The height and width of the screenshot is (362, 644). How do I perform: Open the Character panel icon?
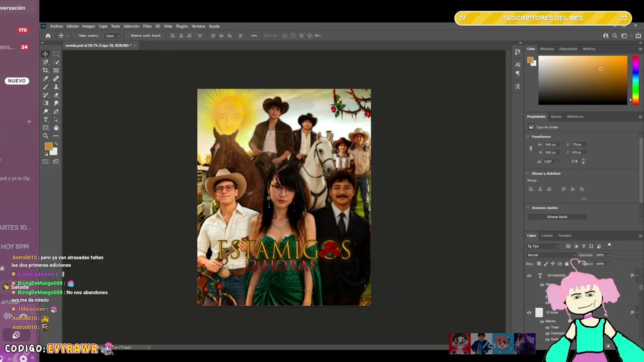[x=518, y=64]
